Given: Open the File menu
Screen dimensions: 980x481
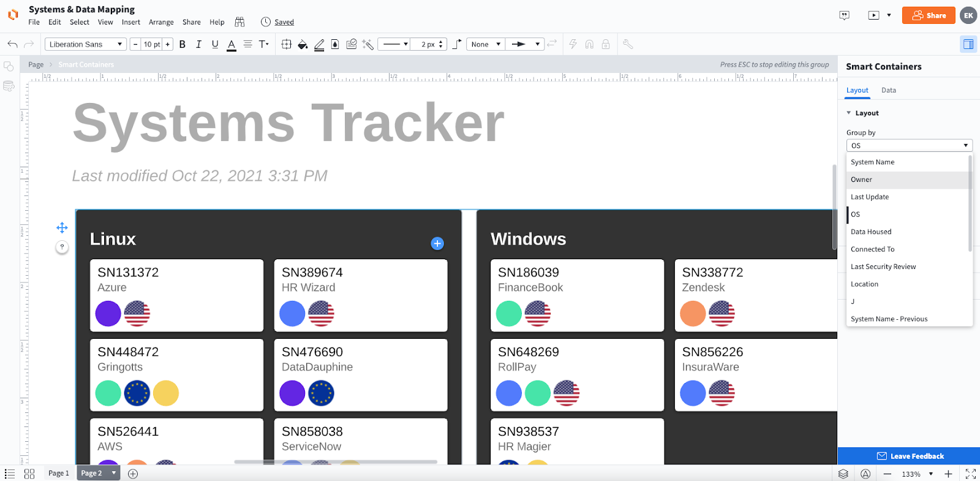Looking at the screenshot, I should pyautogui.click(x=34, y=22).
